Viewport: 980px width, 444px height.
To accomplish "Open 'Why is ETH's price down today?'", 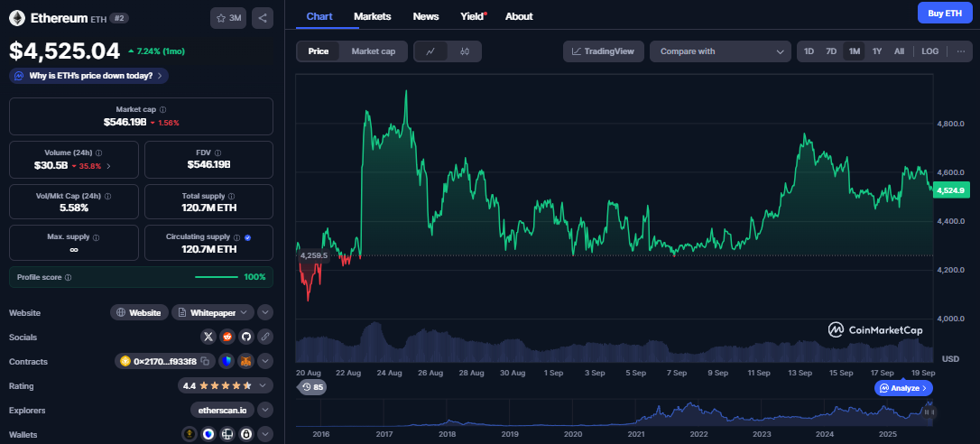I will pyautogui.click(x=88, y=76).
